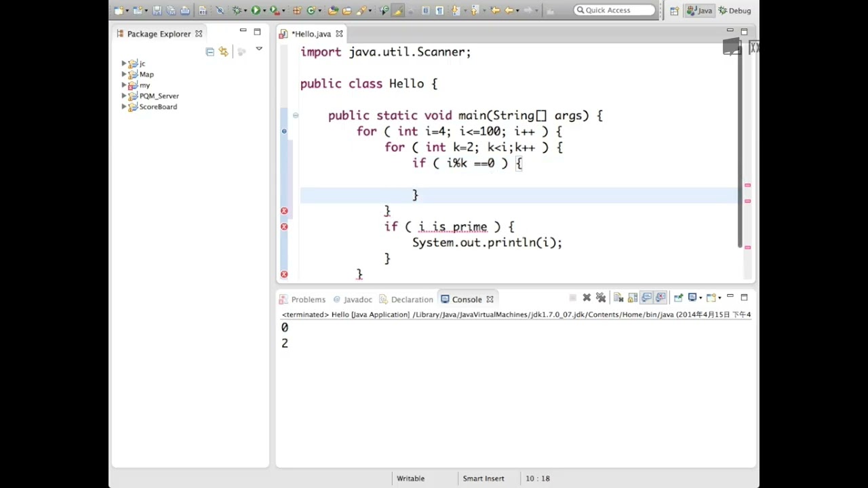Screen dimensions: 868x488
Task: Click the Open Perspective icon
Action: pyautogui.click(x=674, y=10)
